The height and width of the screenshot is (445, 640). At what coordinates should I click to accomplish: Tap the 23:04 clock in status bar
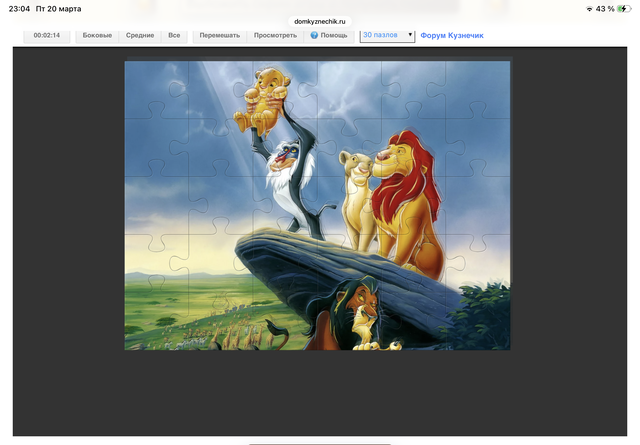coord(19,9)
